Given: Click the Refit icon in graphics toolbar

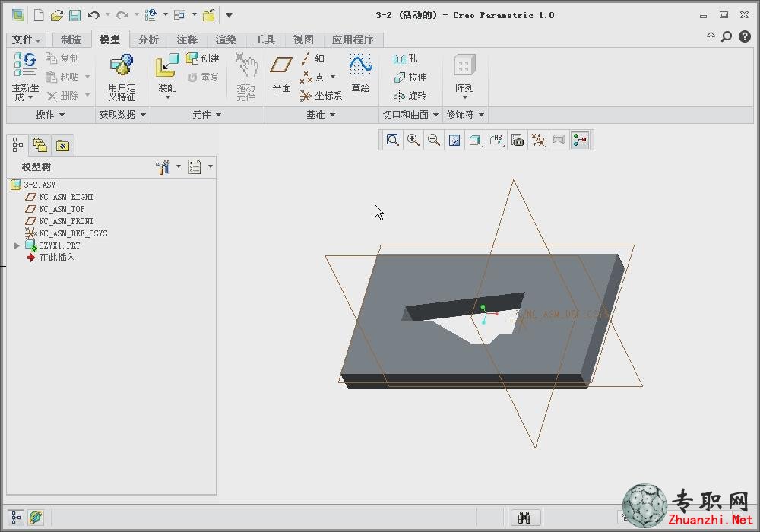Looking at the screenshot, I should [x=393, y=141].
